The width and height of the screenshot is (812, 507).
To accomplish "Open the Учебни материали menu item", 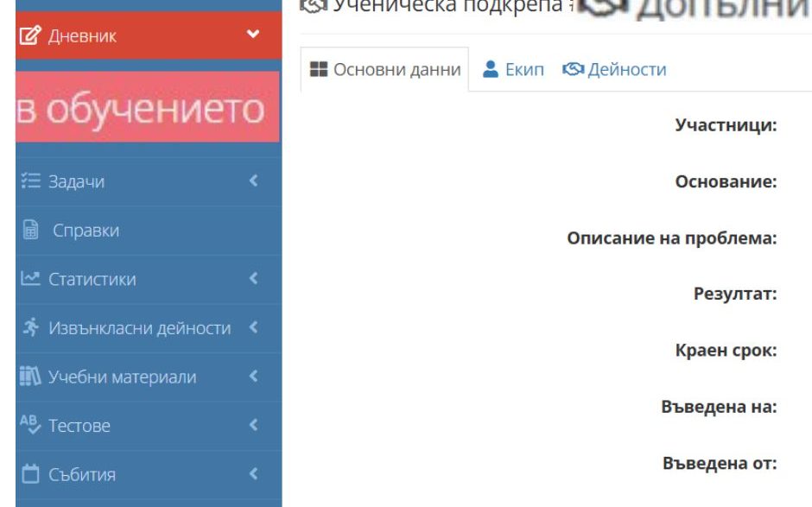I will click(x=121, y=377).
